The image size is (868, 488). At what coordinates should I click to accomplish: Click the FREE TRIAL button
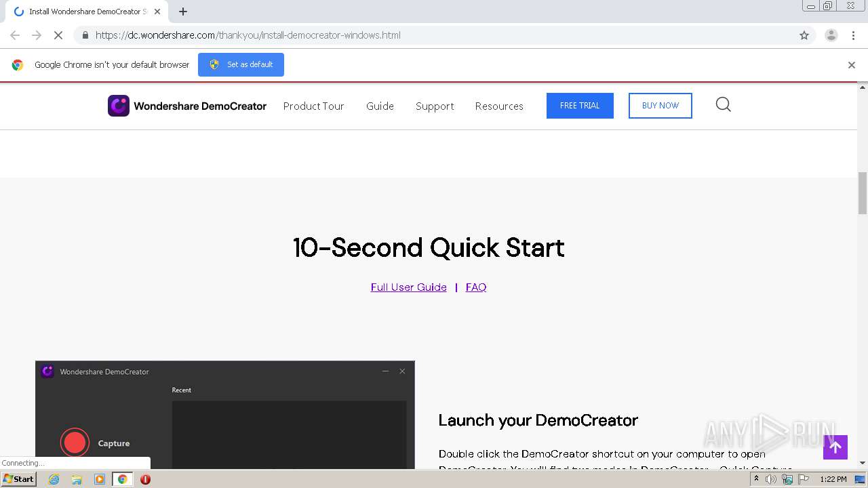click(580, 106)
